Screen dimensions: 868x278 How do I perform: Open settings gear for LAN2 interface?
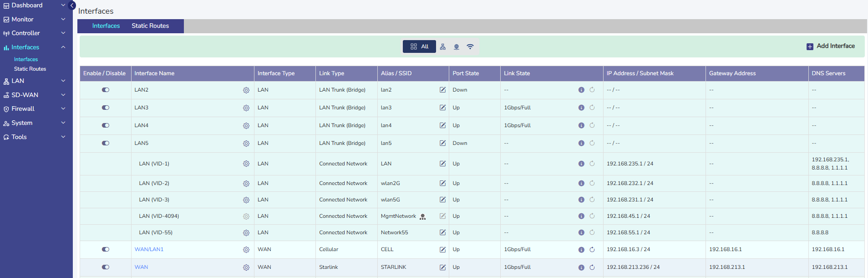(246, 90)
